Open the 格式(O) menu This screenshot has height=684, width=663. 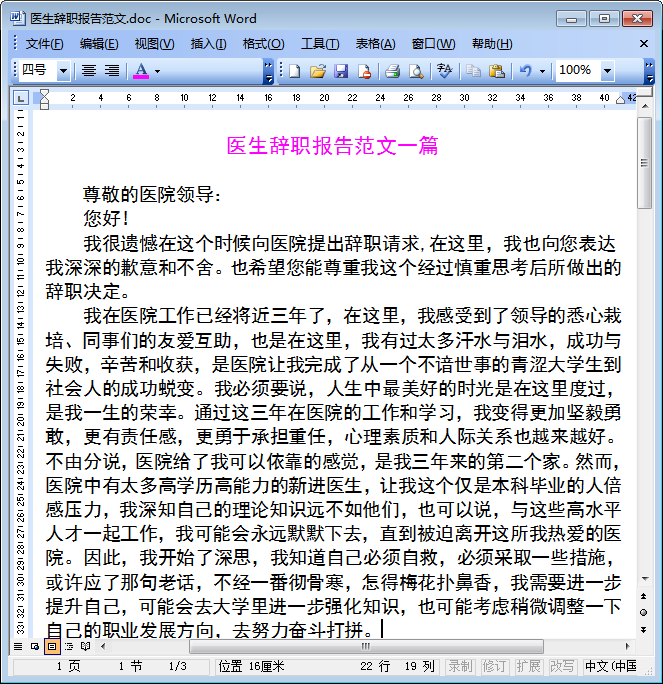point(263,44)
